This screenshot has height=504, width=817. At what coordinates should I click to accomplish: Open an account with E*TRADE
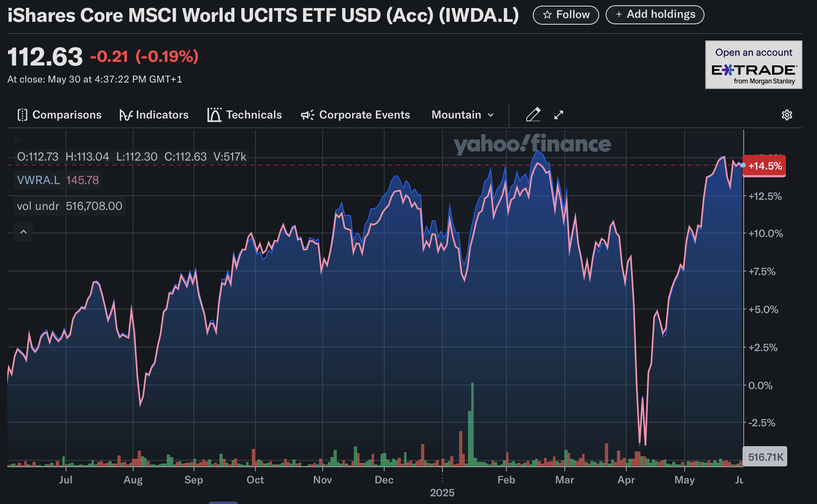[753, 65]
